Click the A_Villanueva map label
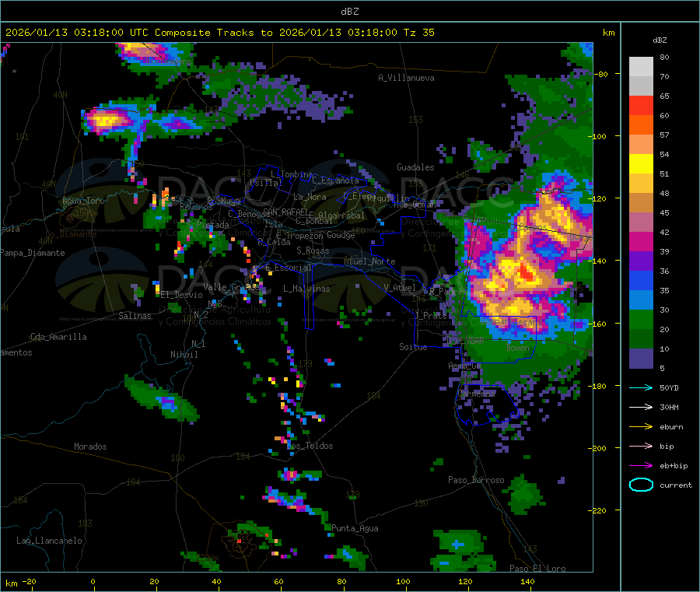 [x=406, y=78]
